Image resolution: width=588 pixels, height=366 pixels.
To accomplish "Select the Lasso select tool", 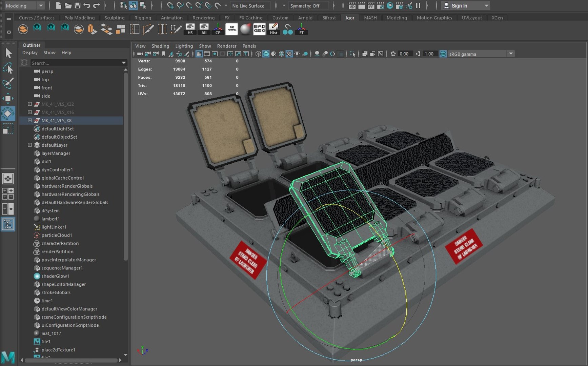I will click(8, 68).
